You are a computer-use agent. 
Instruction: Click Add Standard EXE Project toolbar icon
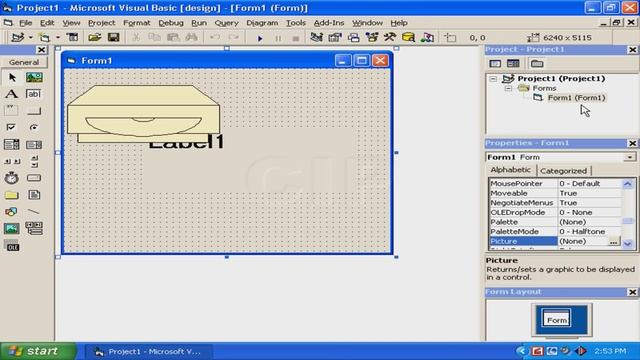coord(18,38)
